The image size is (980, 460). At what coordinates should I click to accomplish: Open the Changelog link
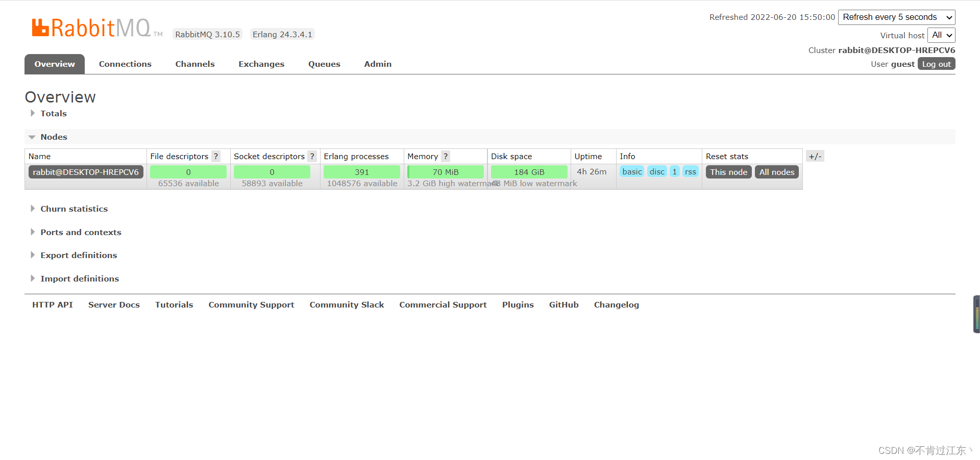[617, 304]
